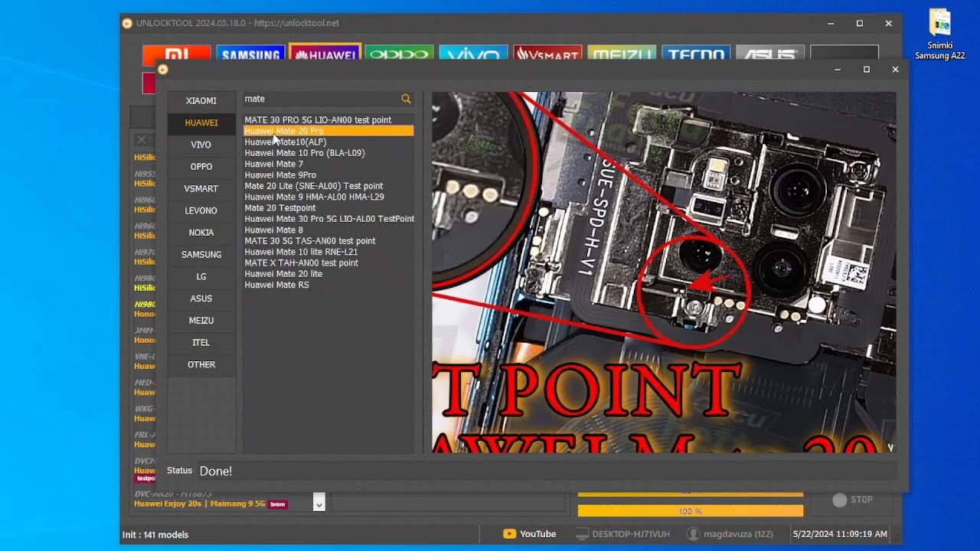Select MATE 30 PRO 5G LIO-AN00 test point
The image size is (980, 551).
[x=328, y=120]
